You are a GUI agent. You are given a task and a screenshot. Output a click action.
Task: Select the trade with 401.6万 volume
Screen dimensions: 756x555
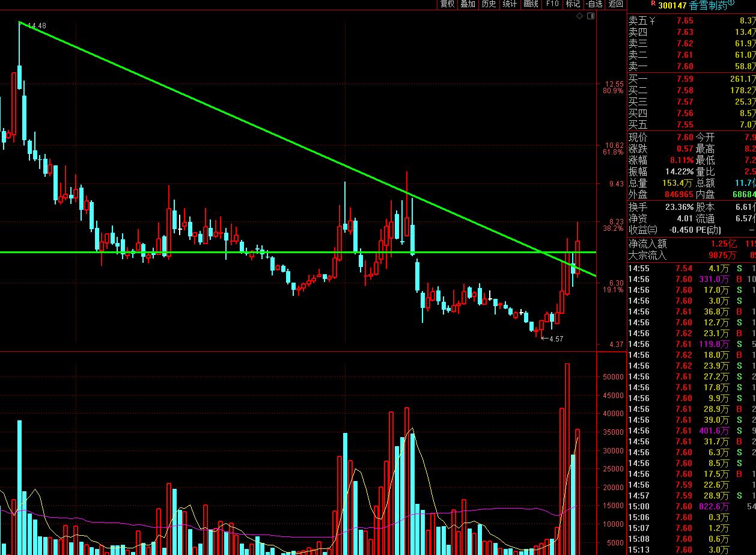692,431
